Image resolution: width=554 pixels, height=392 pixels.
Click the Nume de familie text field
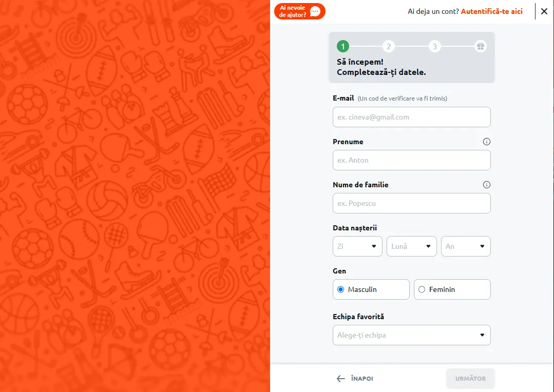coord(411,203)
